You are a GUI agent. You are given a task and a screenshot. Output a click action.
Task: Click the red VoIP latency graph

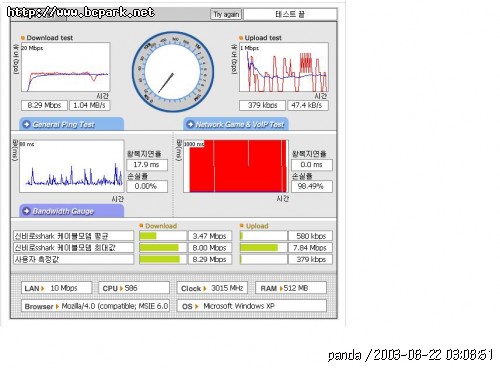coord(236,166)
